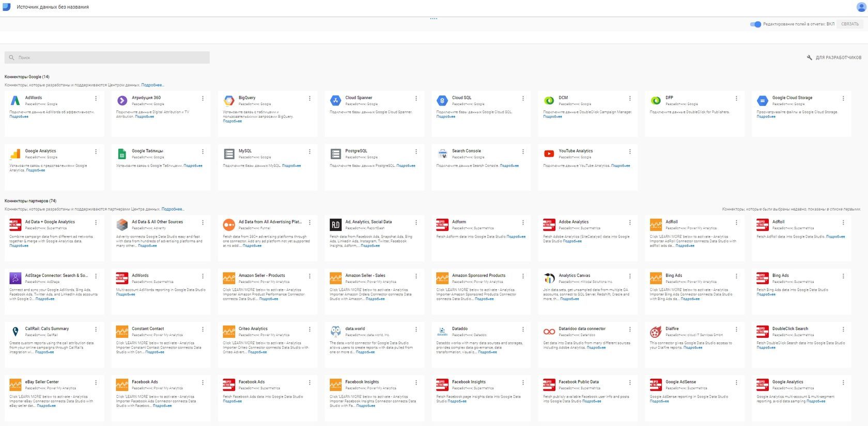Open the MySQL card three-dot menu
Image resolution: width=868 pixels, height=426 pixels.
(309, 151)
